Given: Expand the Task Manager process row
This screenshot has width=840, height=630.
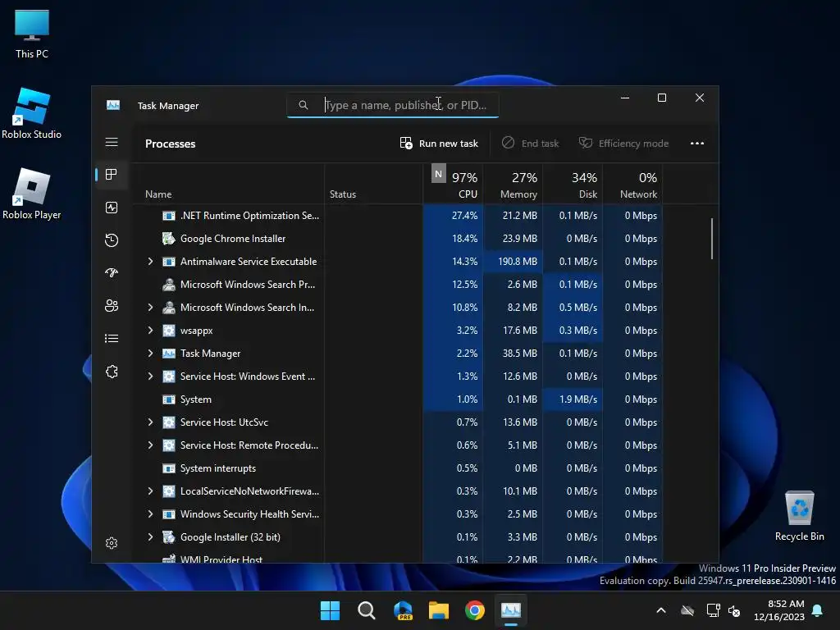Looking at the screenshot, I should (151, 353).
